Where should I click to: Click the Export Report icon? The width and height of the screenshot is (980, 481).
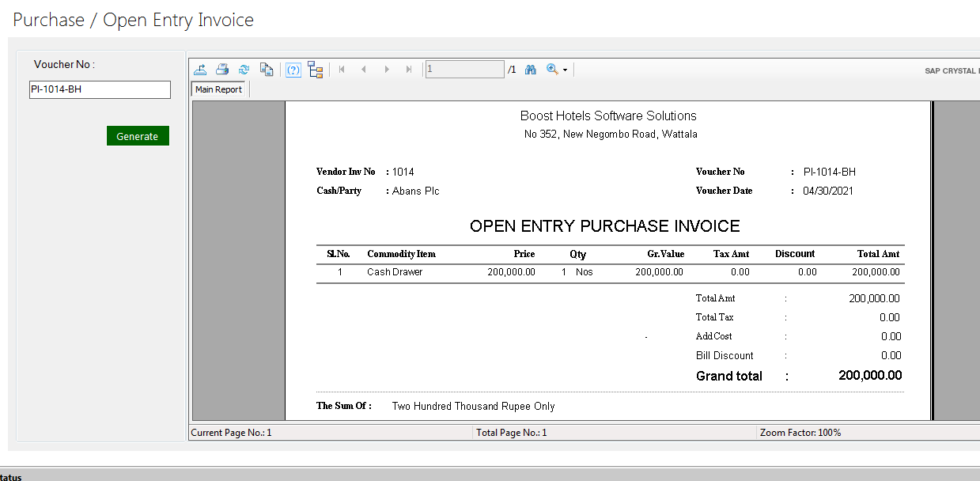tap(200, 70)
